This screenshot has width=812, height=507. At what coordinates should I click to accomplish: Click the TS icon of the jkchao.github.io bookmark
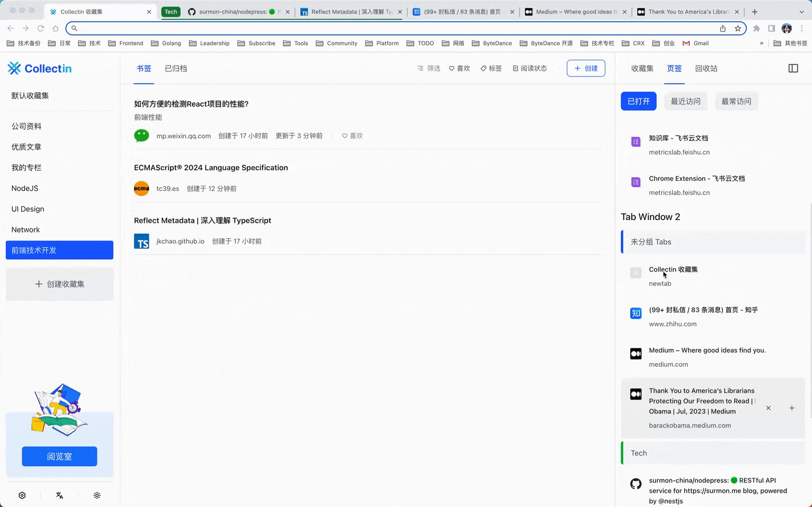coord(141,241)
